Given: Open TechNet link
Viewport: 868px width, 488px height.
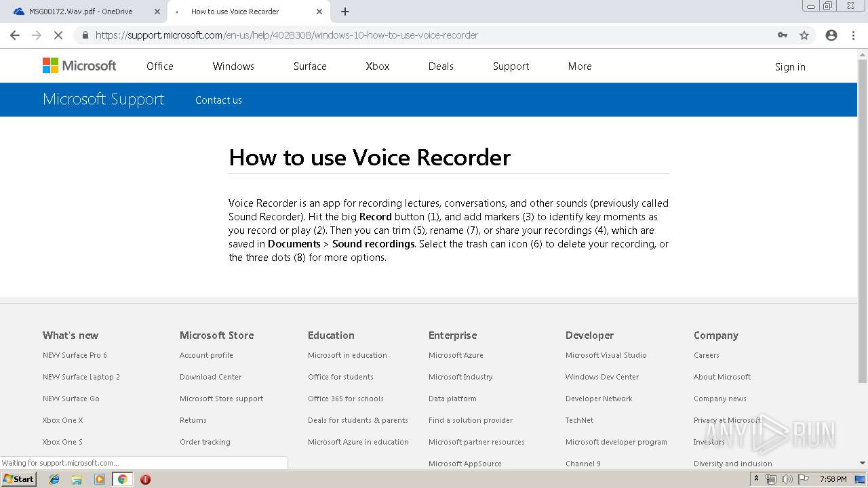Looking at the screenshot, I should click(x=579, y=420).
